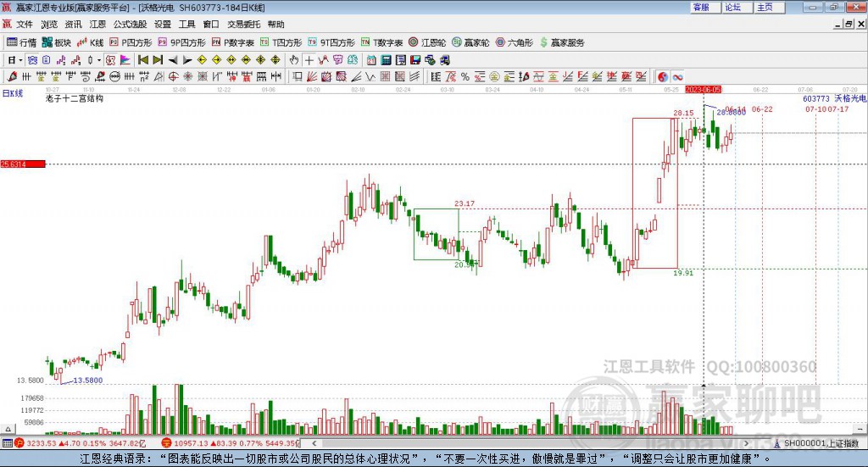
Task: Click the yellow diamond right-arrow icon
Action: 216,60
